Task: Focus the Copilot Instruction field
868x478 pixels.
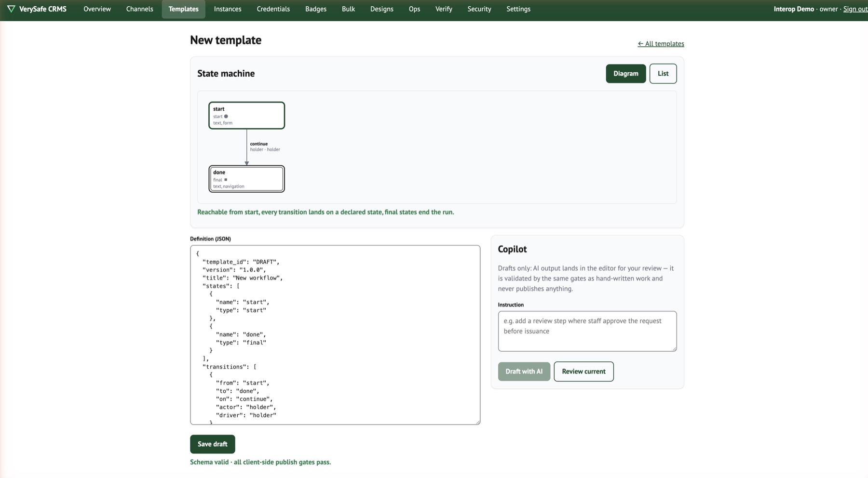Action: point(587,331)
